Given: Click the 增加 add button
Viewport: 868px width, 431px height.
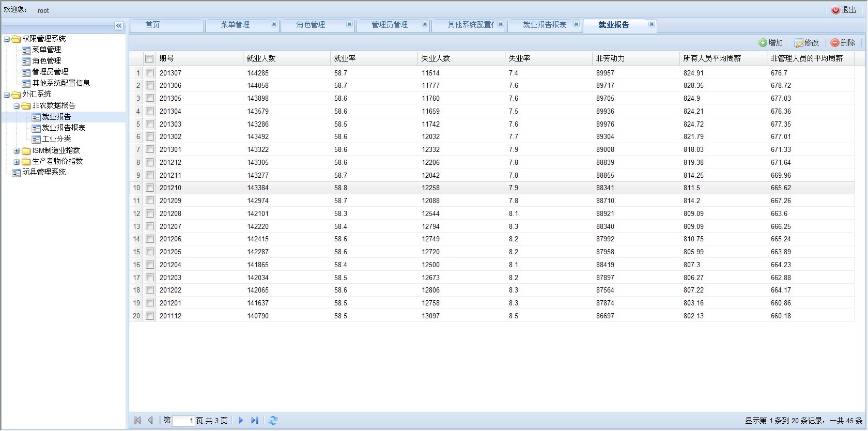Looking at the screenshot, I should point(770,43).
